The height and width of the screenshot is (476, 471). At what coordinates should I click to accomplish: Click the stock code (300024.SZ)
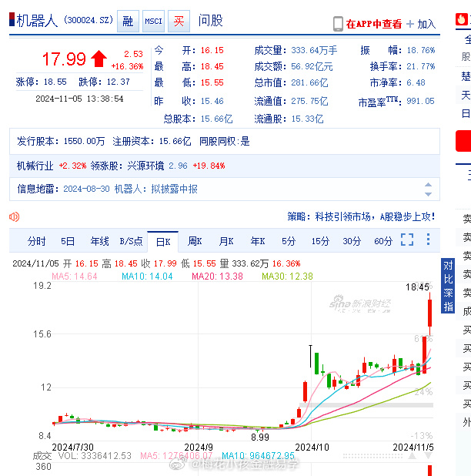[89, 20]
